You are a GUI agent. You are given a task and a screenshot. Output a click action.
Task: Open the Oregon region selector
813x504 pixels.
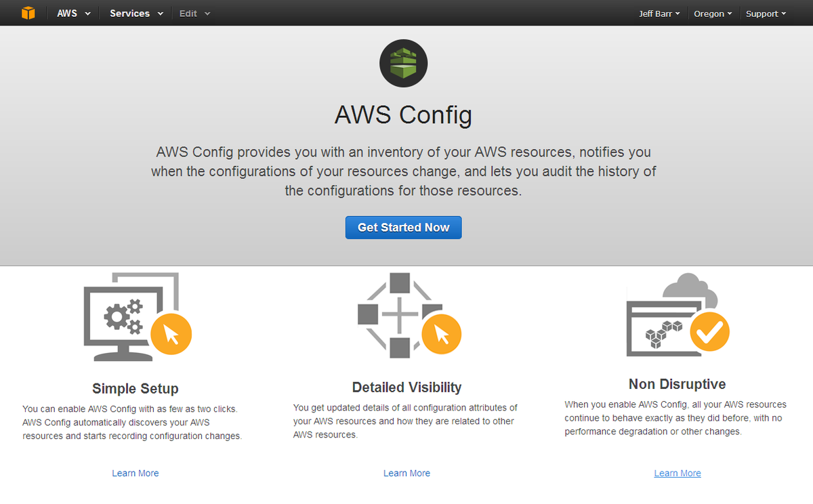pos(713,14)
